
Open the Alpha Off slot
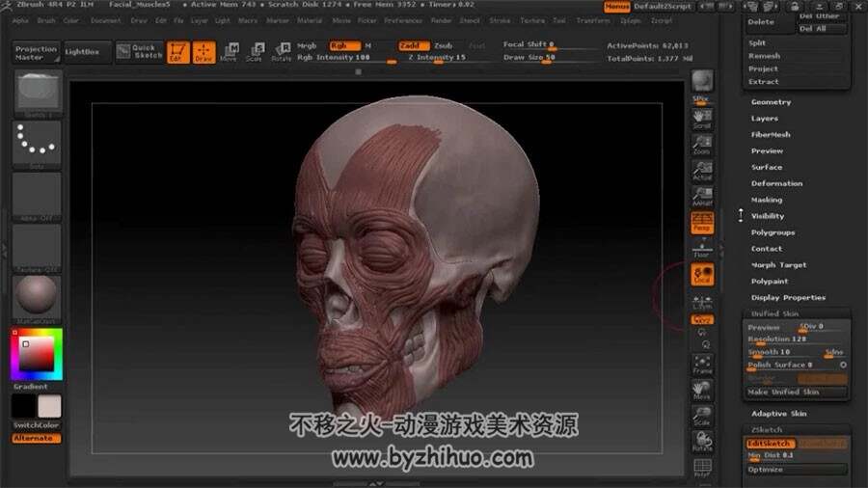37,197
